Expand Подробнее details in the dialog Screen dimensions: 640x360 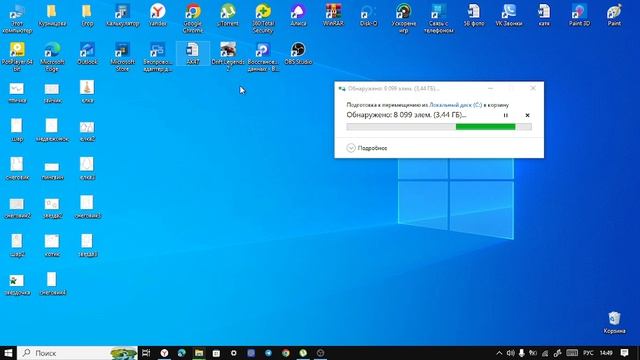(x=367, y=148)
